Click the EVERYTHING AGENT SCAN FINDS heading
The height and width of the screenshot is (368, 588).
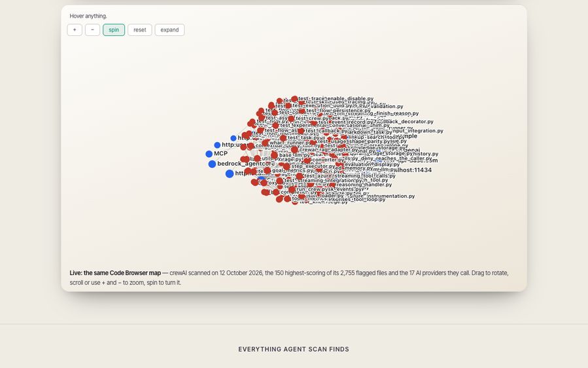click(x=294, y=349)
